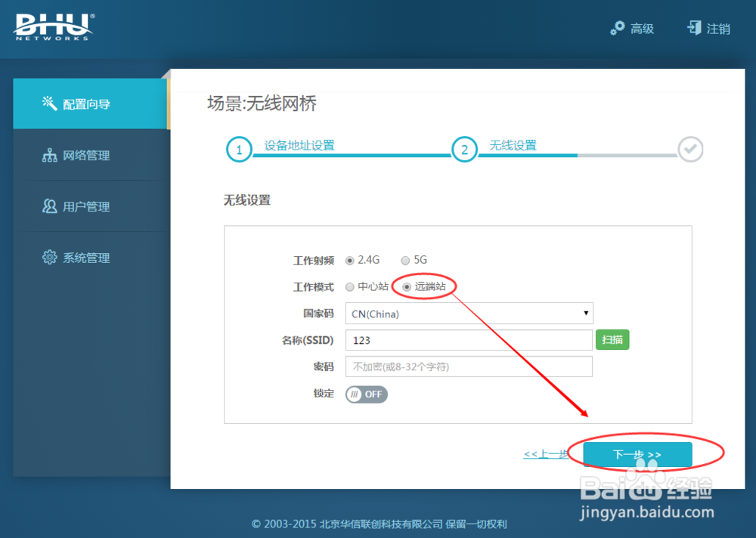
Task: Click the green 扫描 scan button
Action: [x=612, y=340]
